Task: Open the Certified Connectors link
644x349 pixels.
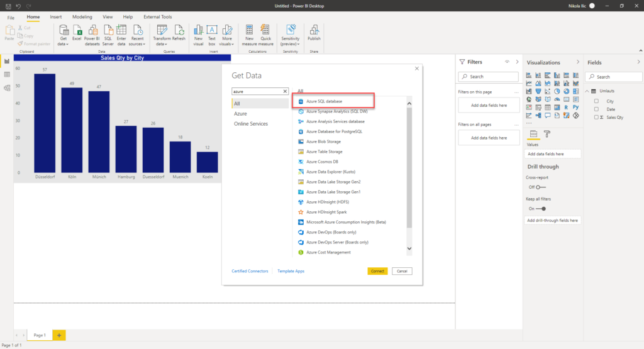Action: [250, 271]
